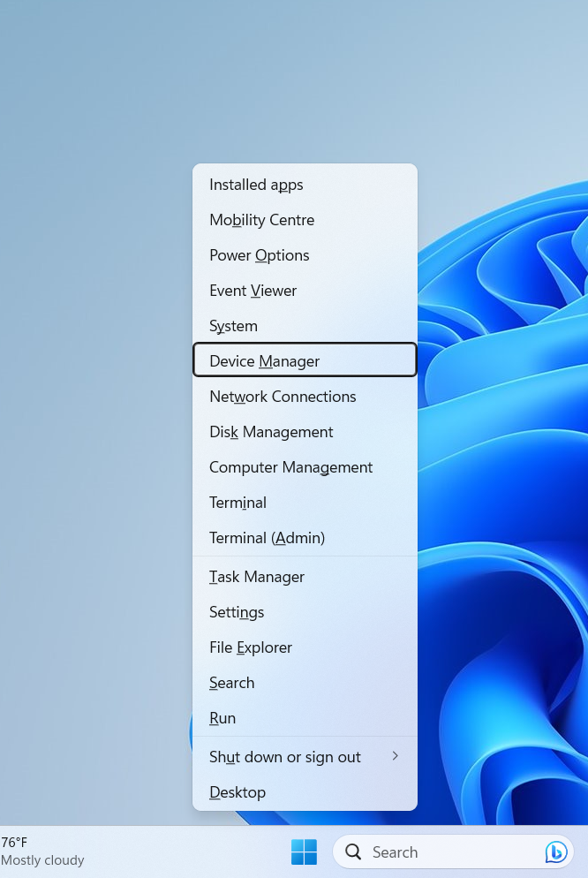Open Device Manager

pos(264,361)
